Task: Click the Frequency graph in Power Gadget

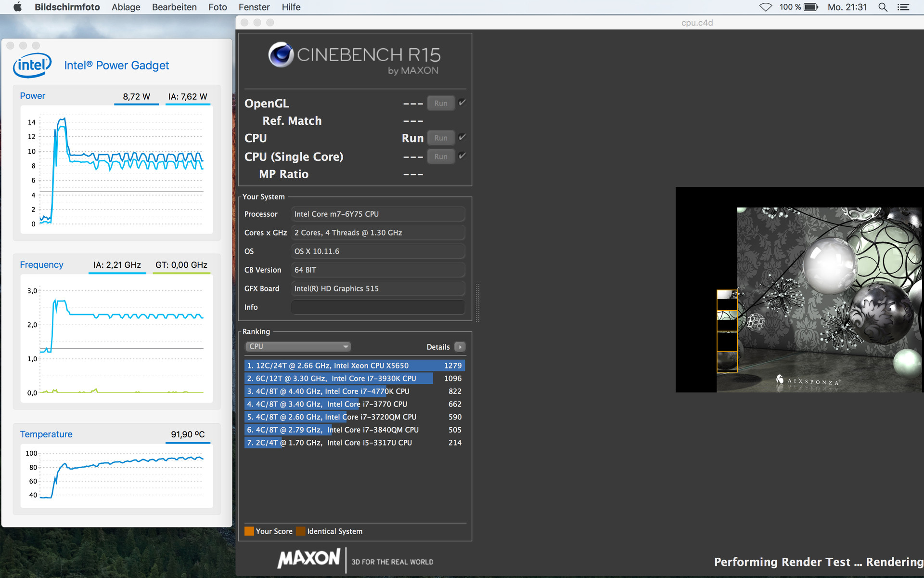Action: click(116, 339)
